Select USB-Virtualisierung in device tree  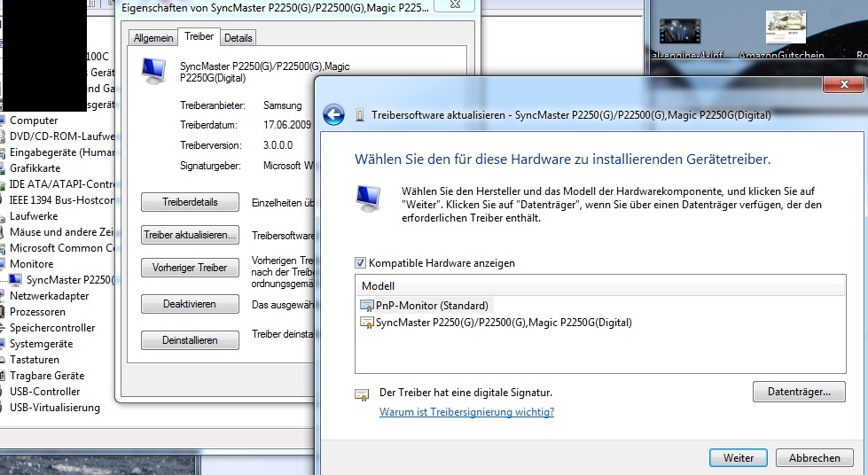55,408
